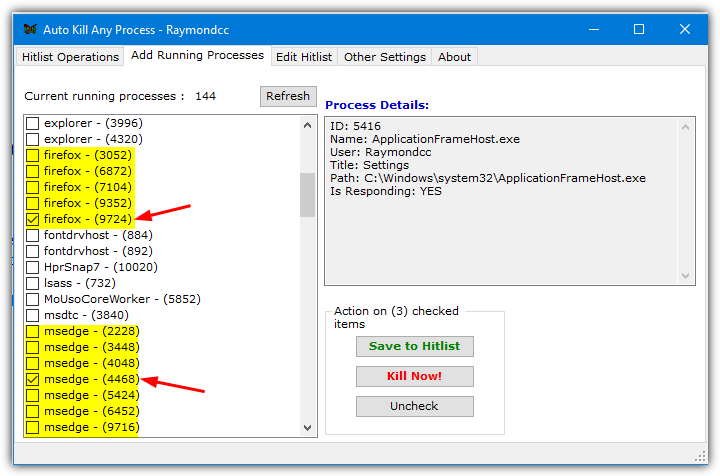The image size is (720, 476).
Task: Click 'Title: Settings' detail line
Action: coord(369,165)
